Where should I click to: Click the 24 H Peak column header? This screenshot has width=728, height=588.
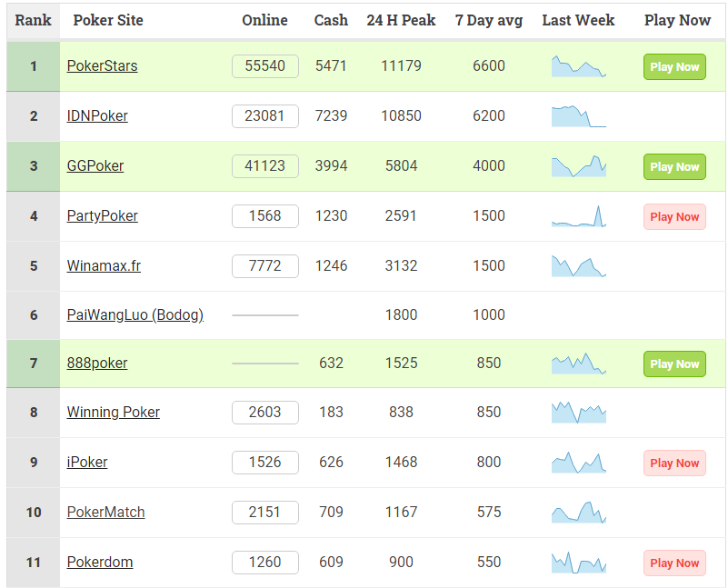pos(401,20)
